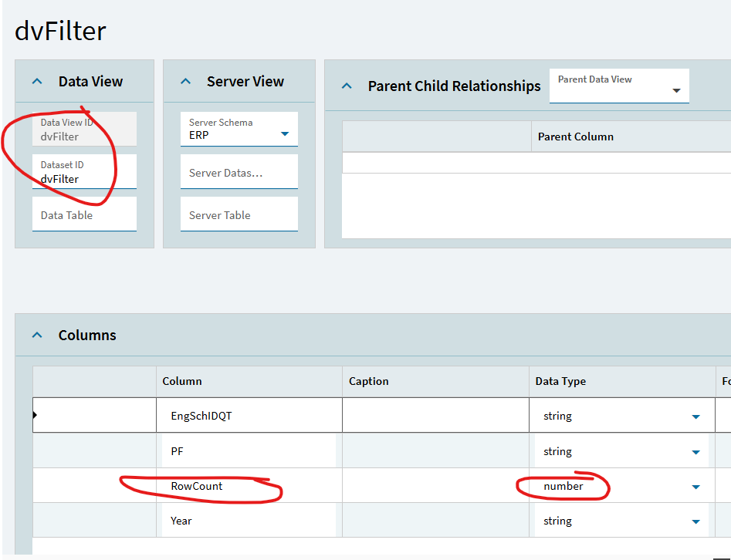Click the Data View ID field

84,129
